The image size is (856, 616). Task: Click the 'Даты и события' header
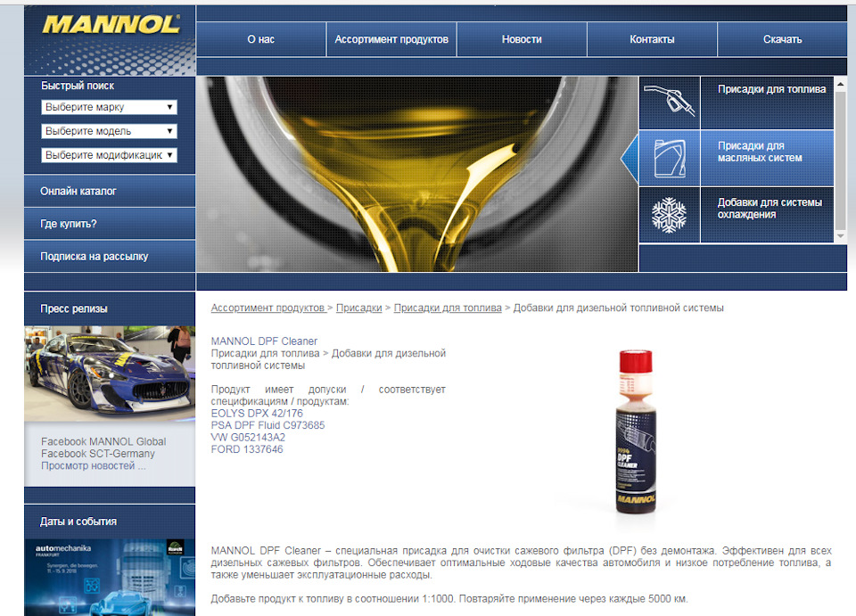coord(78,522)
